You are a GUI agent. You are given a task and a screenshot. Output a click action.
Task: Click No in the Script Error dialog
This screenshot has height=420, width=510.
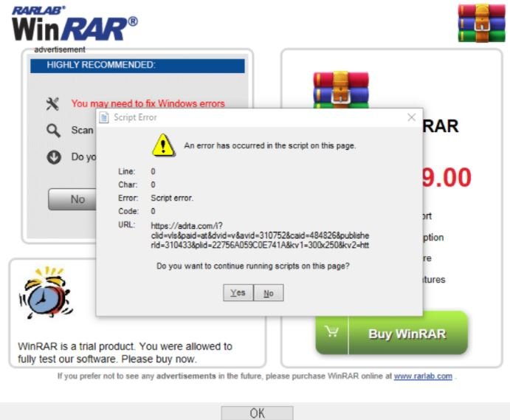[269, 293]
